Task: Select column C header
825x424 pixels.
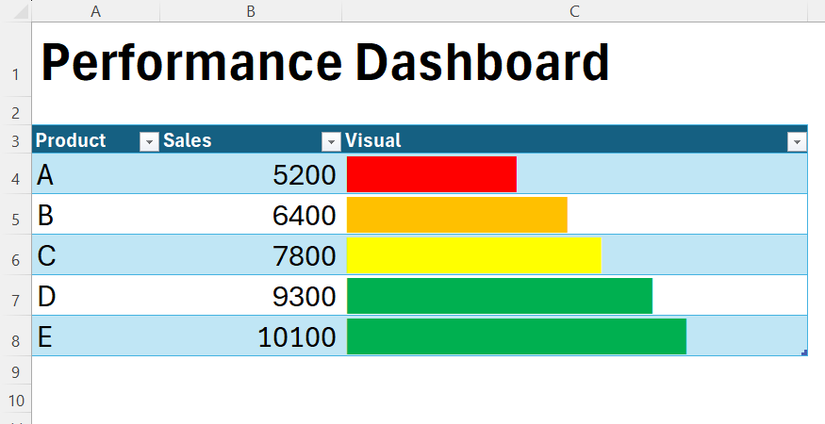Action: (x=575, y=11)
